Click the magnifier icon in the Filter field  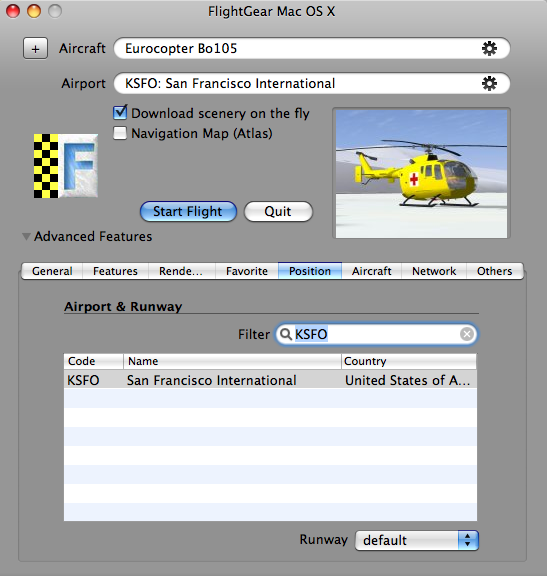pyautogui.click(x=285, y=334)
